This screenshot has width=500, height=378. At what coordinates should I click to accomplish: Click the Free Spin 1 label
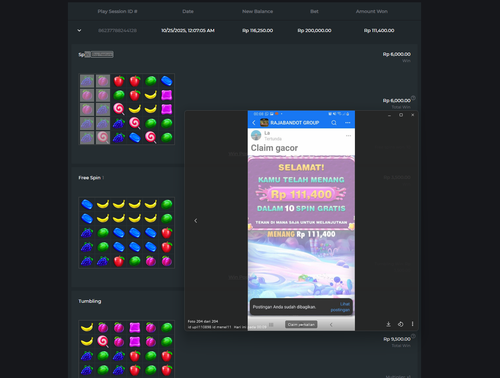pyautogui.click(x=91, y=178)
